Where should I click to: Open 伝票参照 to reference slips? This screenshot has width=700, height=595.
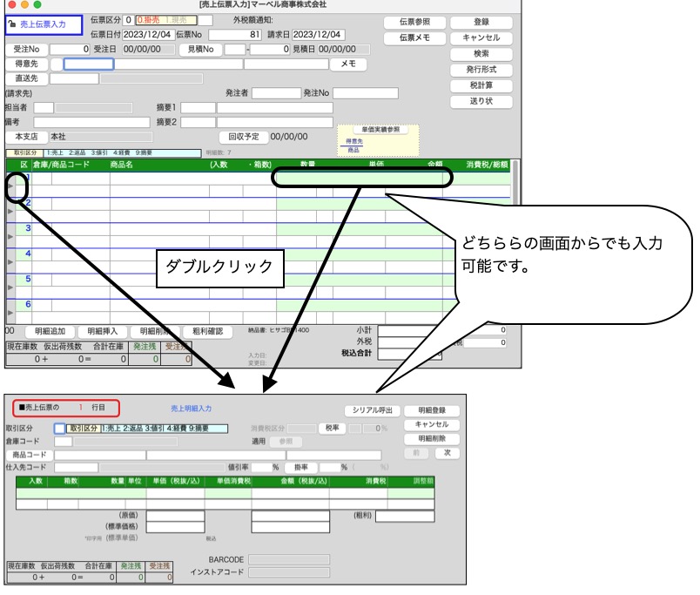coord(414,22)
